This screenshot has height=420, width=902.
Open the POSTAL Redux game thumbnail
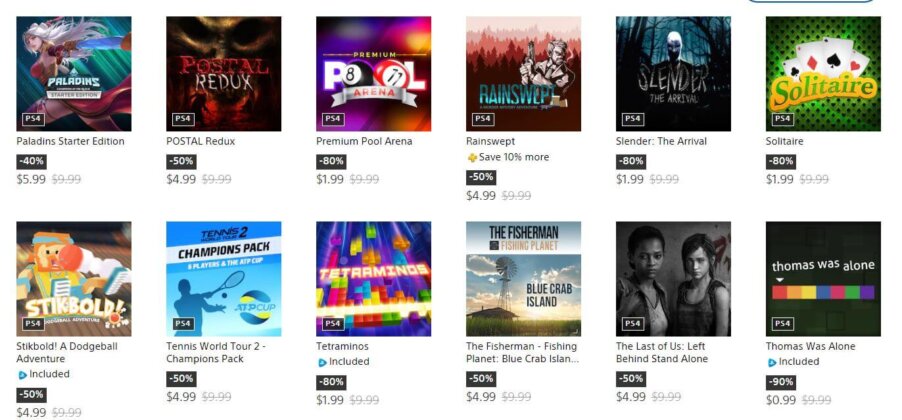tap(224, 74)
